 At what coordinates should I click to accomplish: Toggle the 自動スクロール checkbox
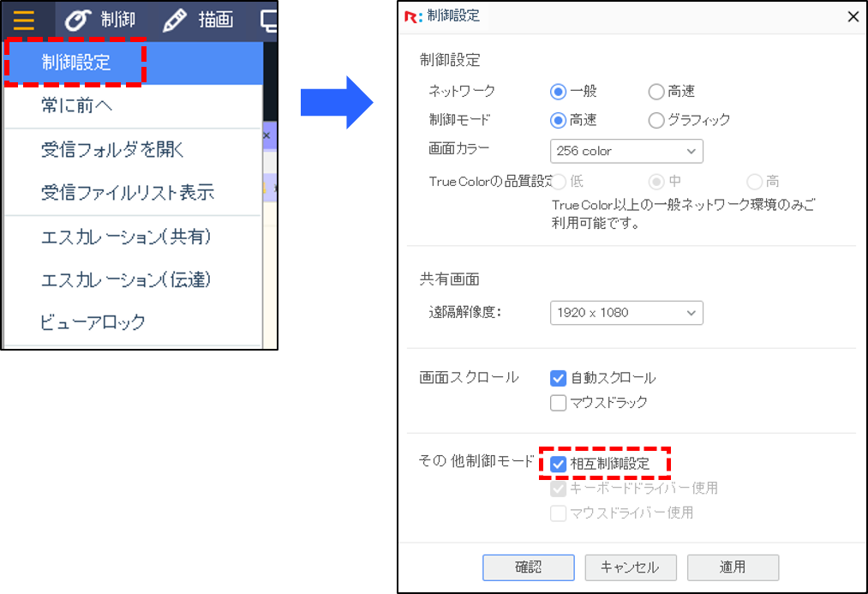[558, 378]
